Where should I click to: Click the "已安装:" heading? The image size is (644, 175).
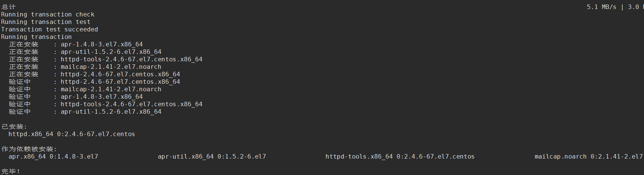point(14,126)
